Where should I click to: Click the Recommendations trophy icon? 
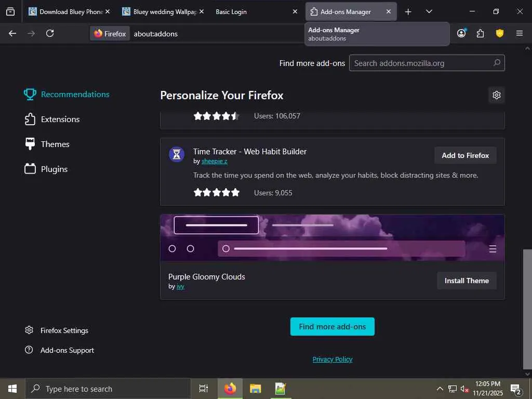tap(30, 95)
